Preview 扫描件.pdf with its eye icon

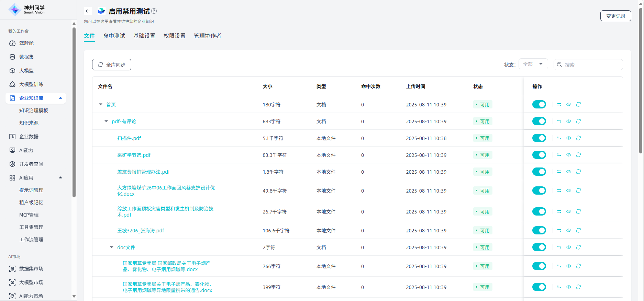(569, 138)
